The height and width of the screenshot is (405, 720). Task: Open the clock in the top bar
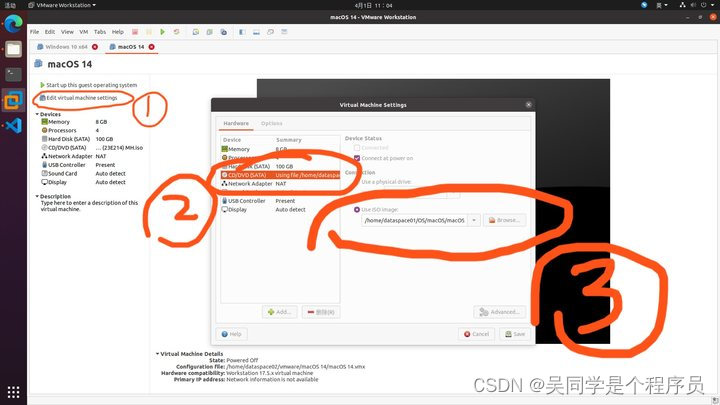pos(373,6)
